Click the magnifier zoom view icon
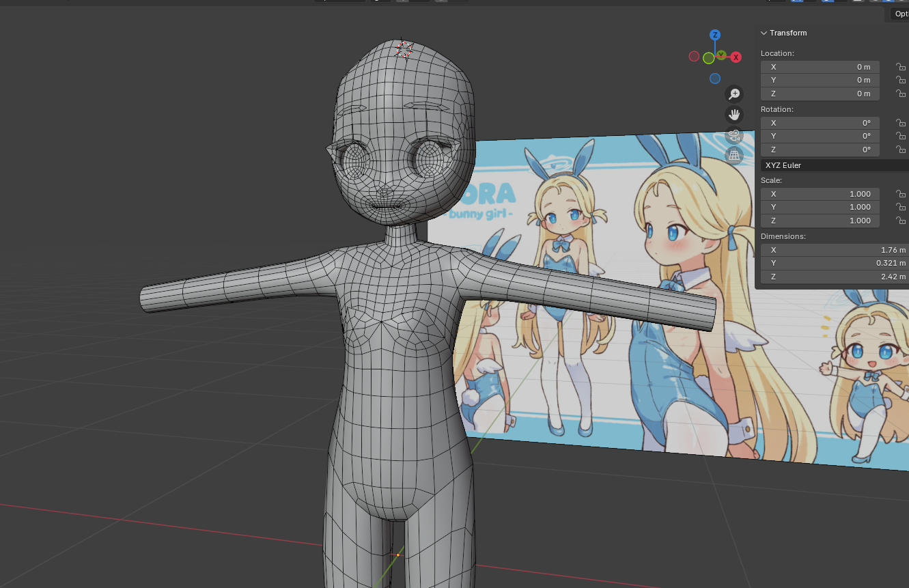909x588 pixels. pos(734,94)
